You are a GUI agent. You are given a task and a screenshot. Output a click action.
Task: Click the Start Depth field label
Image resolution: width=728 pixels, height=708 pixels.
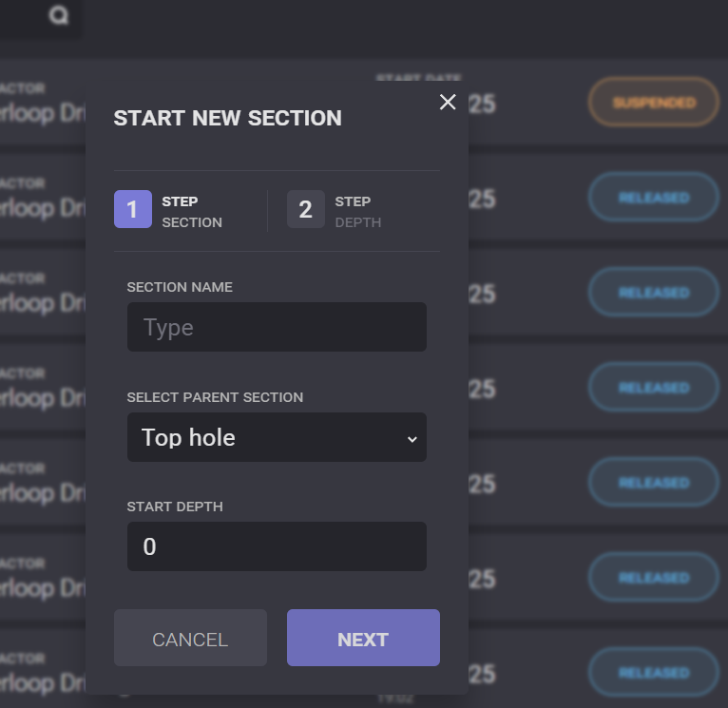click(174, 507)
